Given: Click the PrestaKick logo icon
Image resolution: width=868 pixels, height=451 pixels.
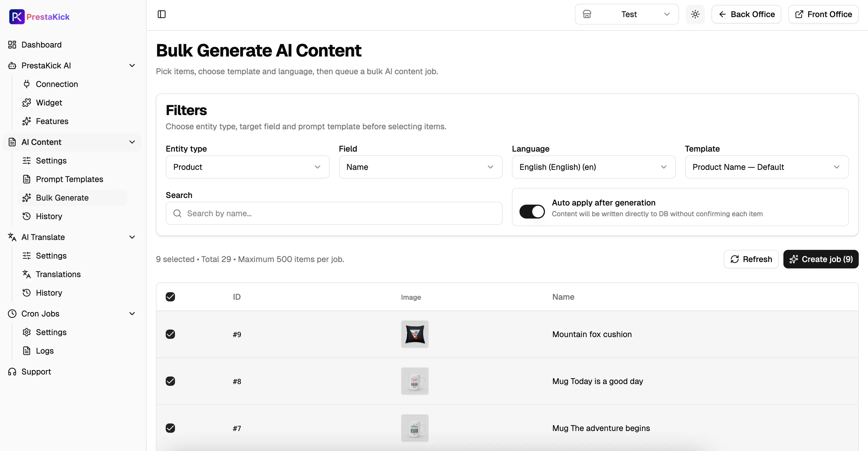Looking at the screenshot, I should tap(17, 17).
